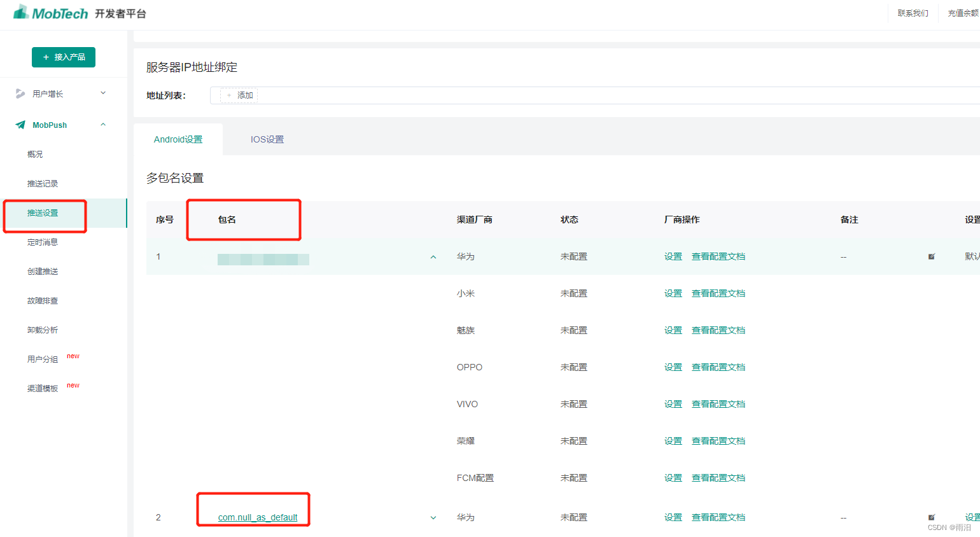Click 设置 for VIVO
This screenshot has height=537, width=980.
coord(673,404)
